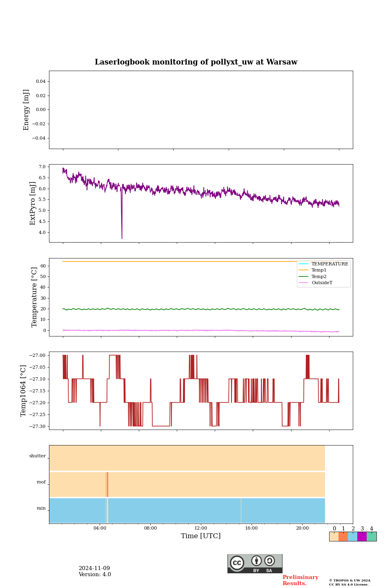Image resolution: width=392 pixels, height=588 pixels.
Task: Click the orange marker in the roof row
Action: pyautogui.click(x=107, y=484)
